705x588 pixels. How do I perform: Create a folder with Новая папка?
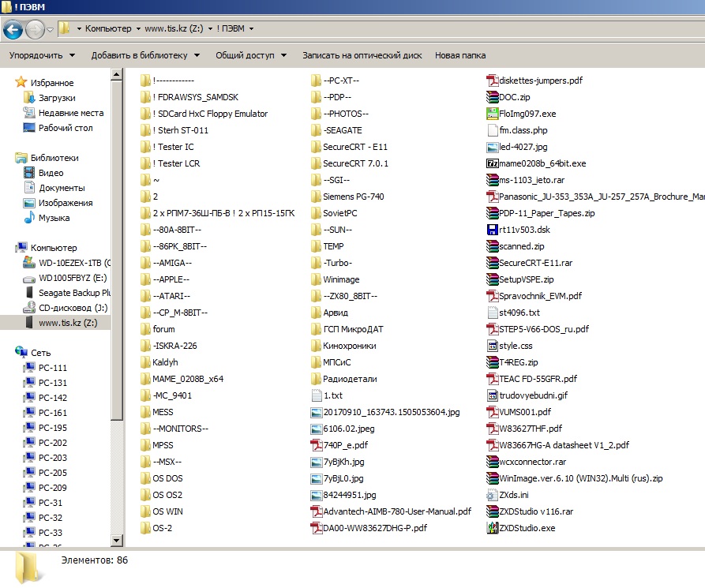click(459, 55)
